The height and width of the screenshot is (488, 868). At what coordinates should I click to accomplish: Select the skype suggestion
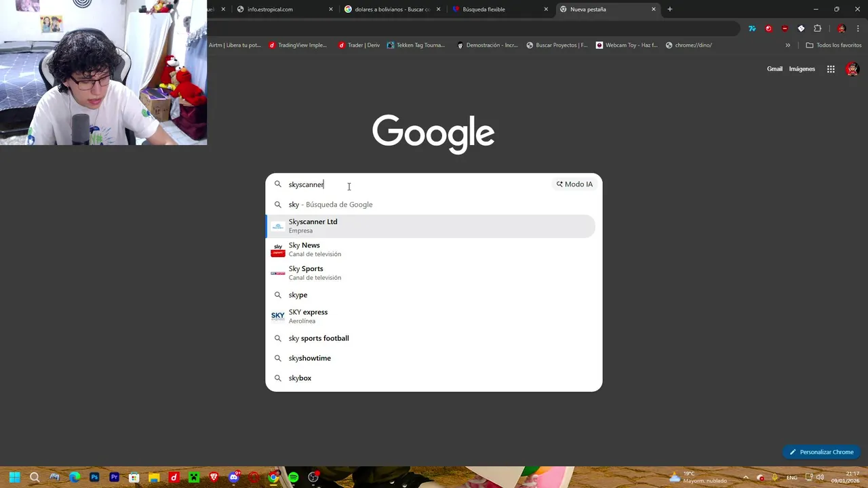(431, 296)
